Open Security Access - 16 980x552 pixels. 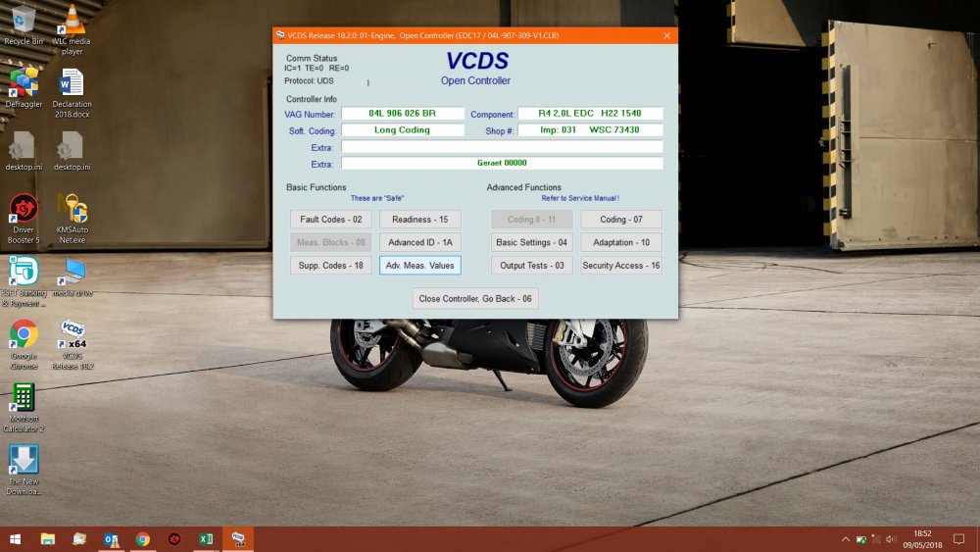(621, 266)
